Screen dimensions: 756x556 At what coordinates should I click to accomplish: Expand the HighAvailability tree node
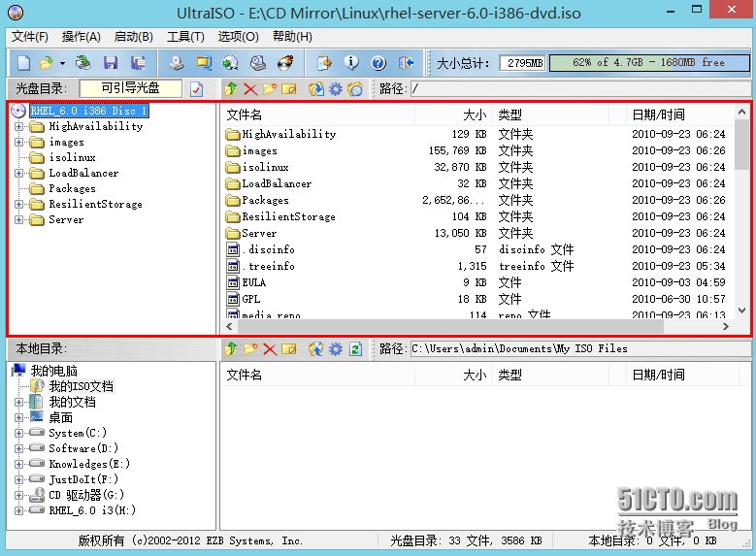click(x=18, y=126)
